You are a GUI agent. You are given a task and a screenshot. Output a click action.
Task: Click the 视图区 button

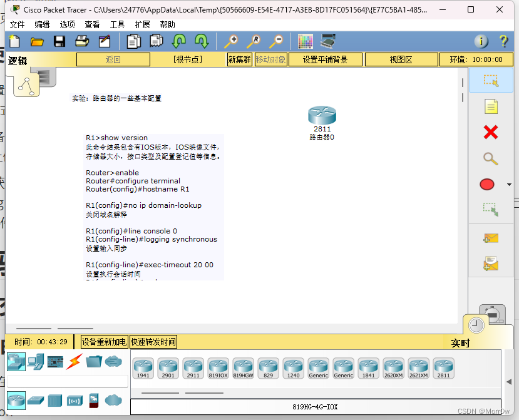(401, 59)
